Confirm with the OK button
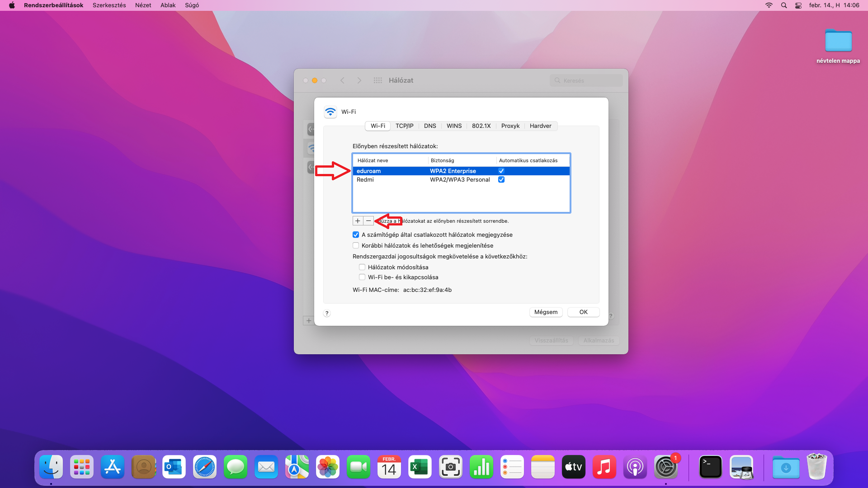The width and height of the screenshot is (868, 488). coord(583,312)
